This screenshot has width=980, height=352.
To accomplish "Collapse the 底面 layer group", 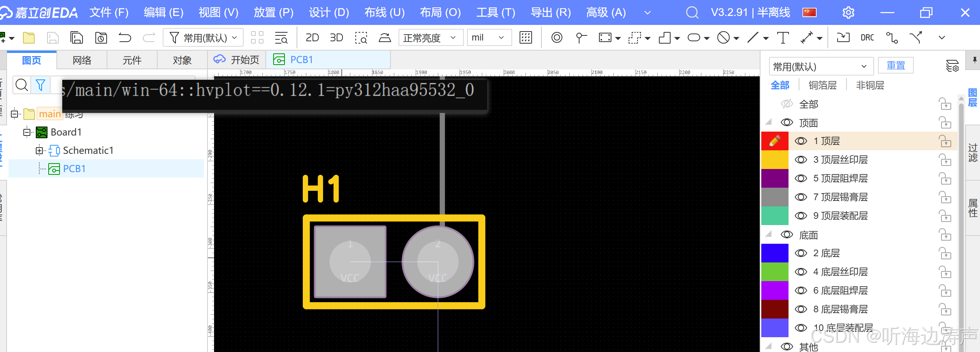I will pos(769,234).
